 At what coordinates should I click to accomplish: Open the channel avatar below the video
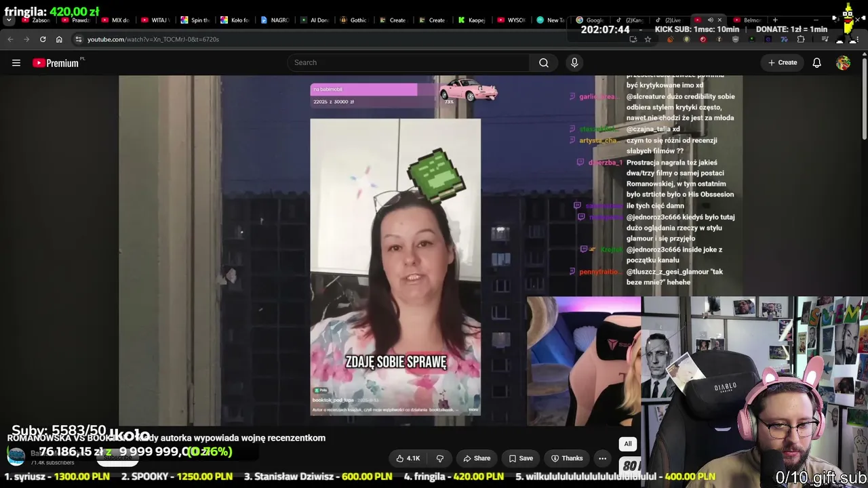click(16, 457)
